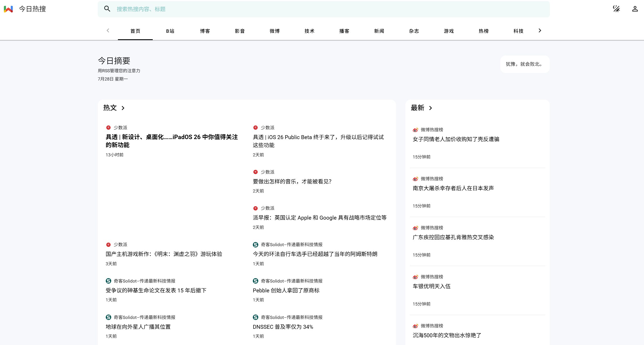The width and height of the screenshot is (644, 345).
Task: Click Weibo icon above 沉海500年的文物 item
Action: [x=415, y=326]
